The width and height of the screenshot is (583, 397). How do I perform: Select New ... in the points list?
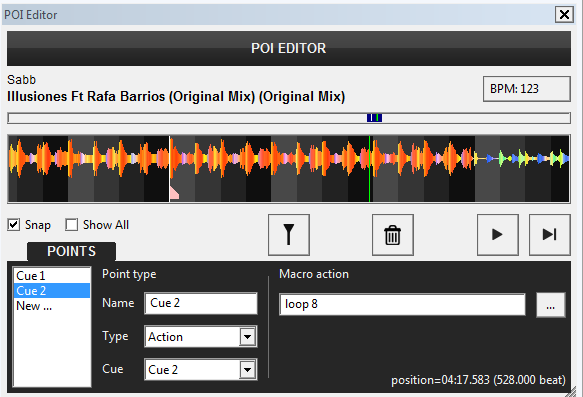(x=52, y=306)
